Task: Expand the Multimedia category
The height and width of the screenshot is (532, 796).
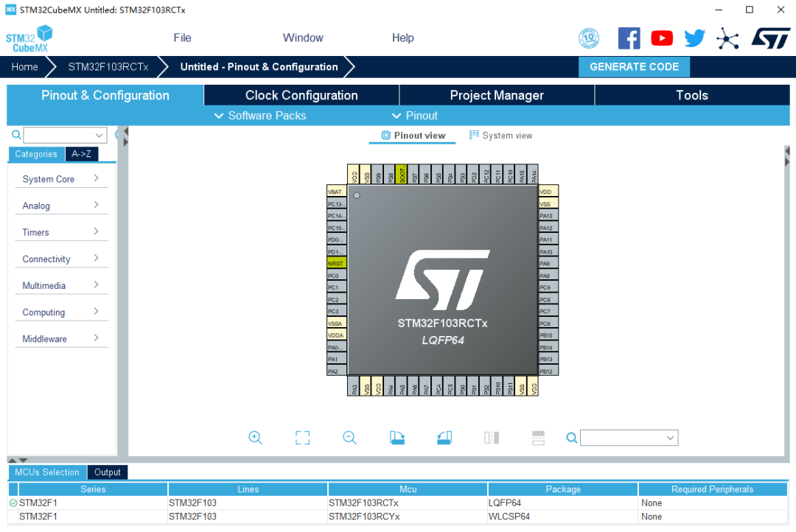Action: 61,285
